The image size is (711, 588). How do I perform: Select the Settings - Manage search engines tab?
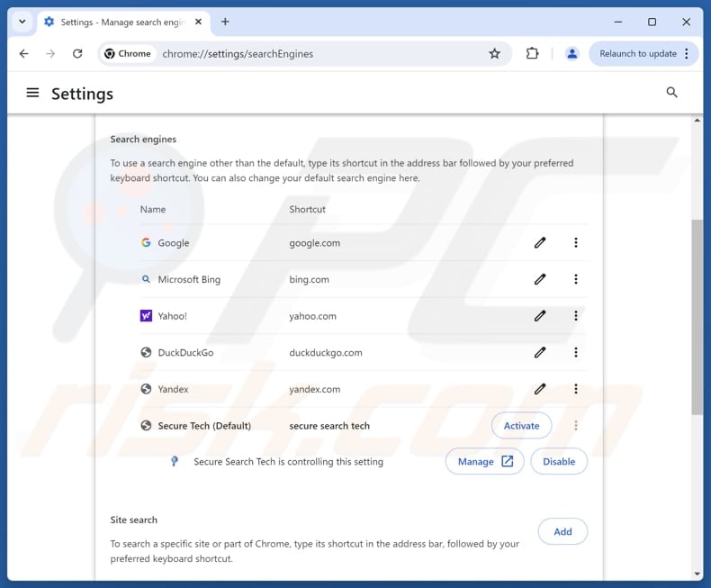(122, 23)
